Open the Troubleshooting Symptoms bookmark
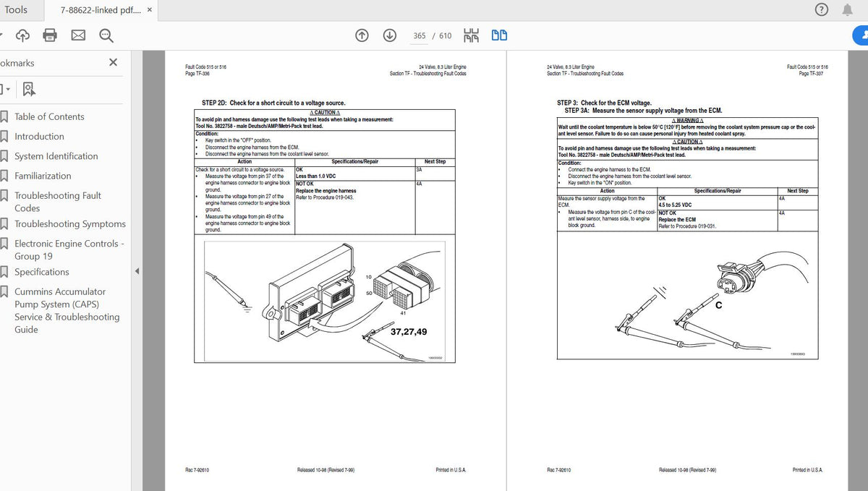 tap(70, 224)
